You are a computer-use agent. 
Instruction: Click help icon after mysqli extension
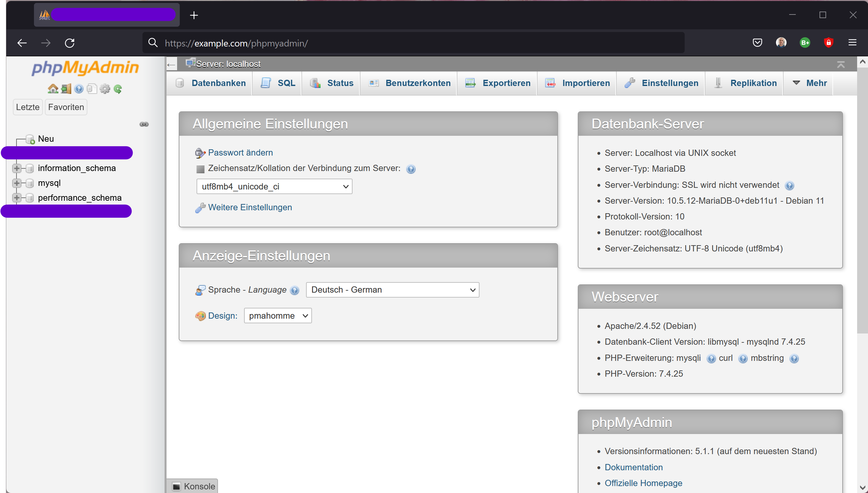pyautogui.click(x=711, y=359)
